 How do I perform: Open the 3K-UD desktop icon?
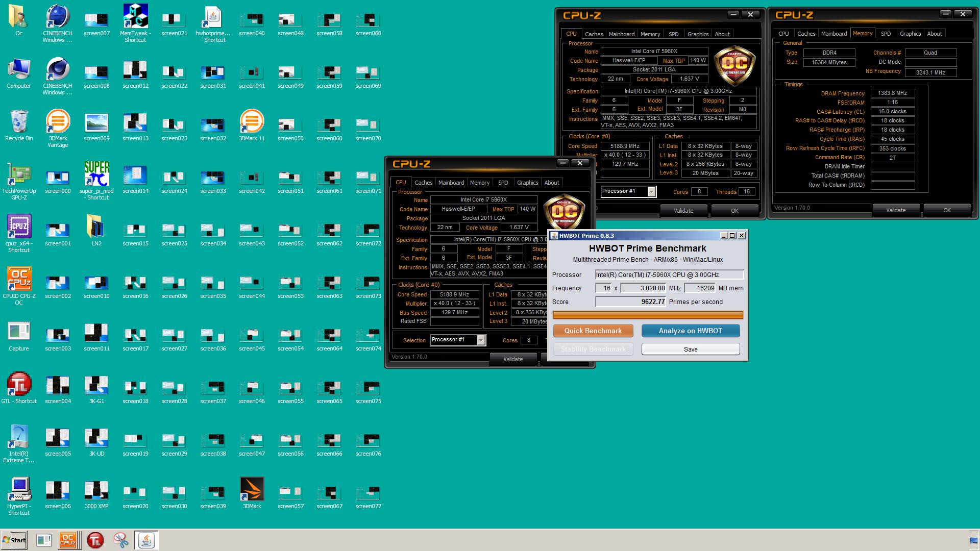click(96, 442)
